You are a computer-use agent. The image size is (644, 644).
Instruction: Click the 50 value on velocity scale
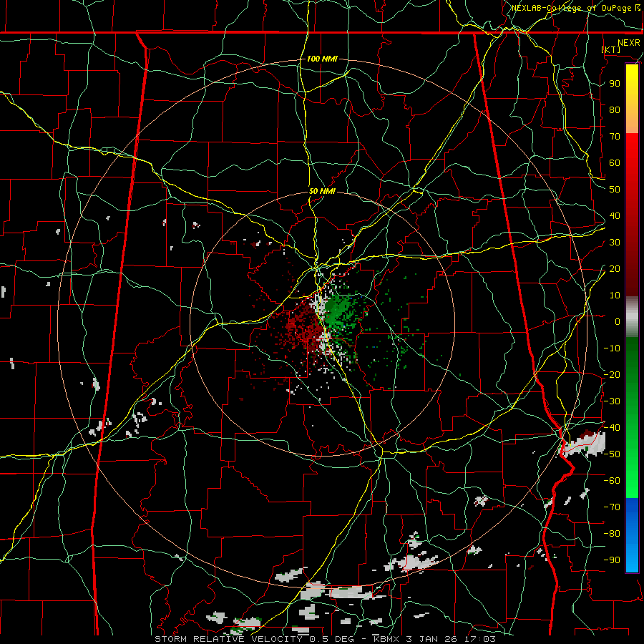(615, 190)
